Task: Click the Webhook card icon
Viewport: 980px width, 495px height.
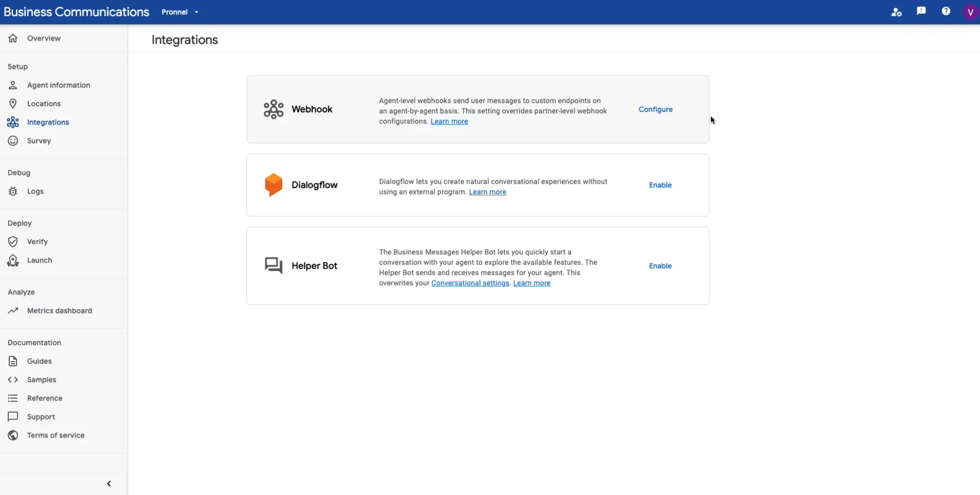Action: (273, 109)
